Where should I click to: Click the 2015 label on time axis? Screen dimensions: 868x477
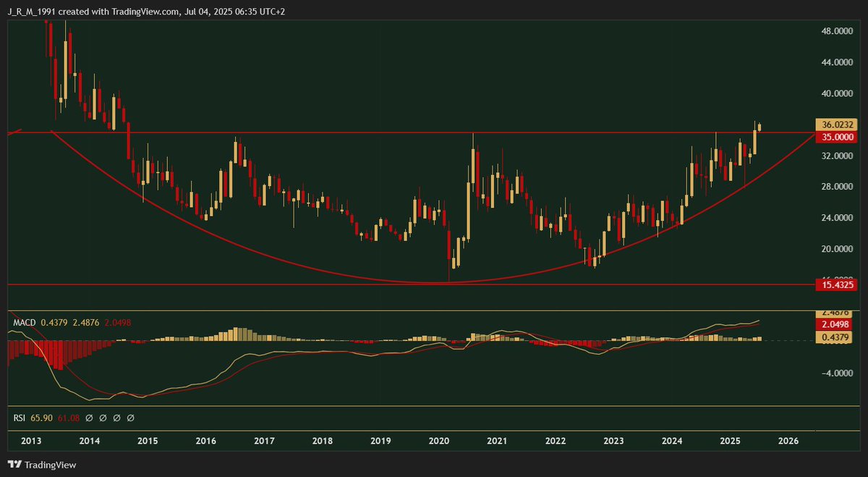pos(148,441)
